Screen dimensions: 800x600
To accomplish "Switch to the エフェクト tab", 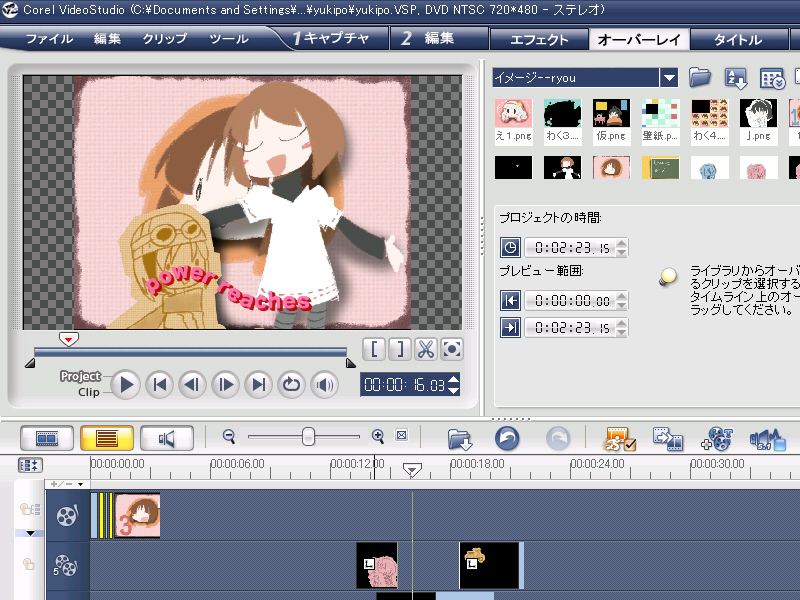I will click(539, 39).
